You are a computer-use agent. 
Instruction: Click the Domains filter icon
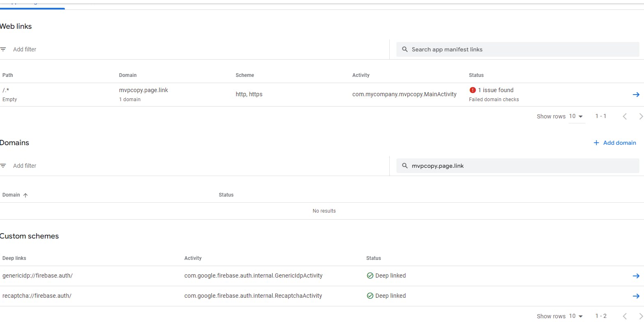pyautogui.click(x=3, y=166)
